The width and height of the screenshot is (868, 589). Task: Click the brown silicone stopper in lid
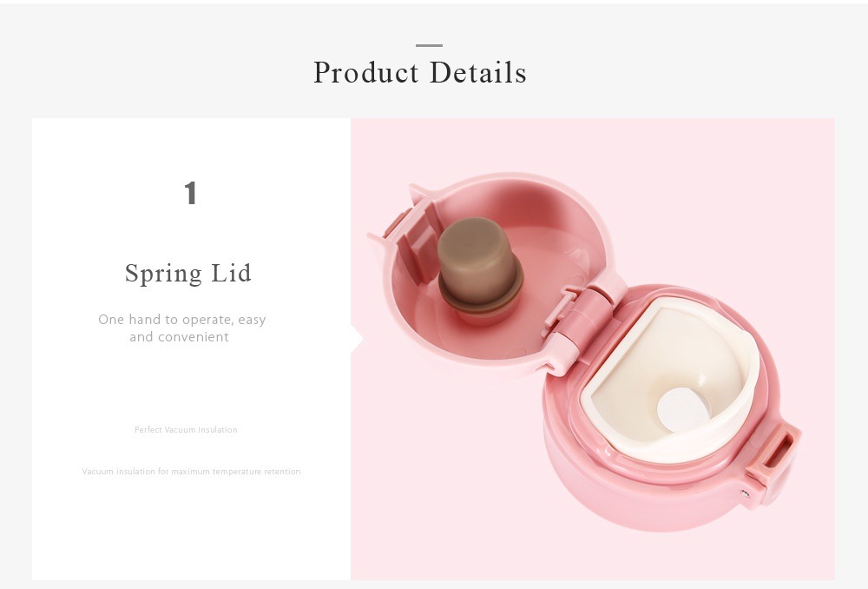[x=479, y=265]
